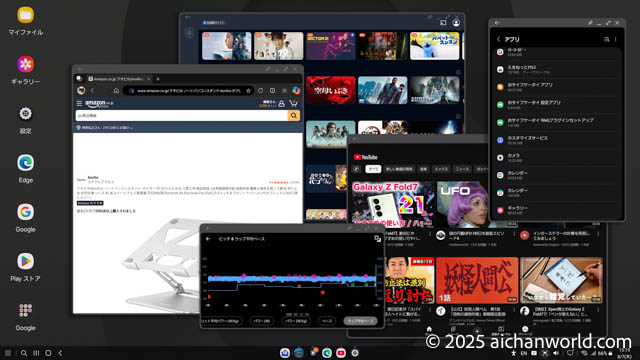640x360 pixels.
Task: Open the Edge profile avatar
Action: [x=81, y=91]
